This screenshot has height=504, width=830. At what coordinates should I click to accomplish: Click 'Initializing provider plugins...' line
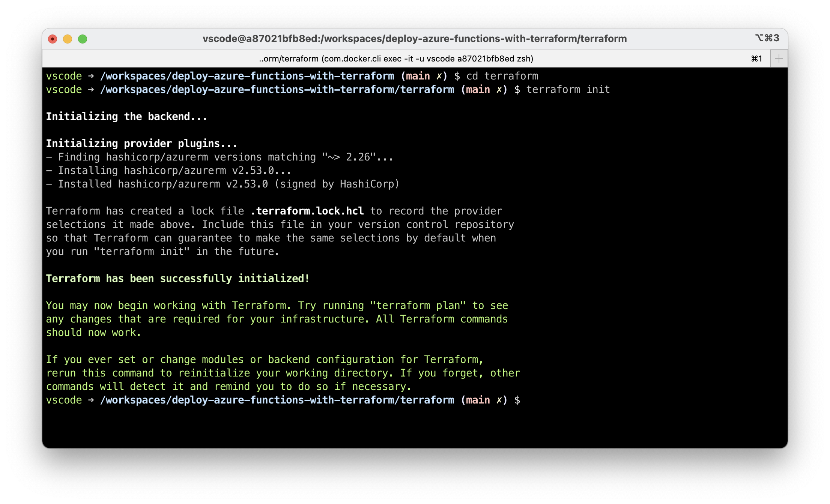click(141, 144)
